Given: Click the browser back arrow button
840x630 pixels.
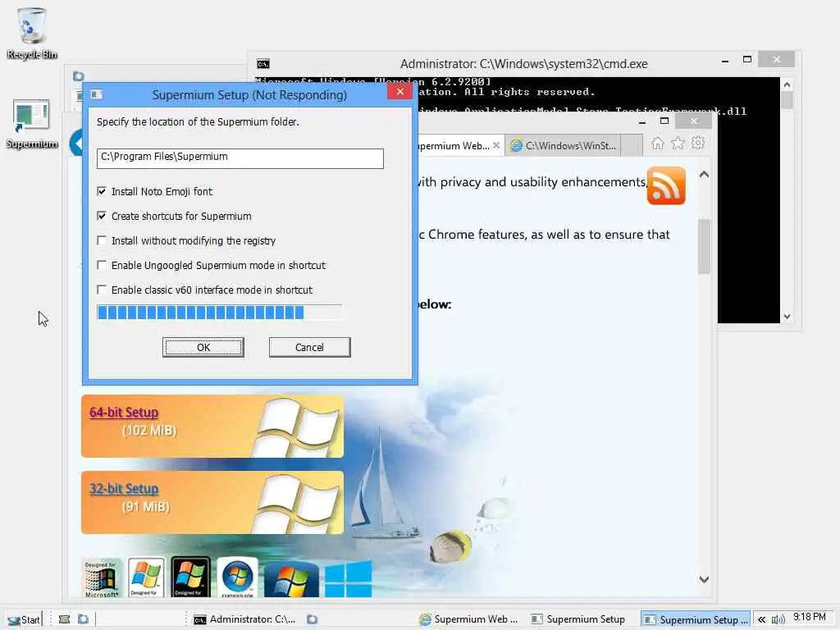Looking at the screenshot, I should click(76, 143).
